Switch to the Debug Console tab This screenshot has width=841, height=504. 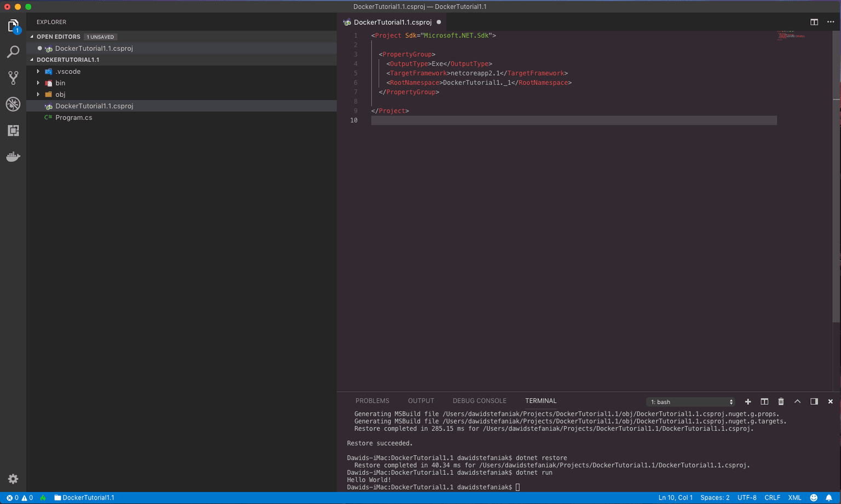point(480,401)
